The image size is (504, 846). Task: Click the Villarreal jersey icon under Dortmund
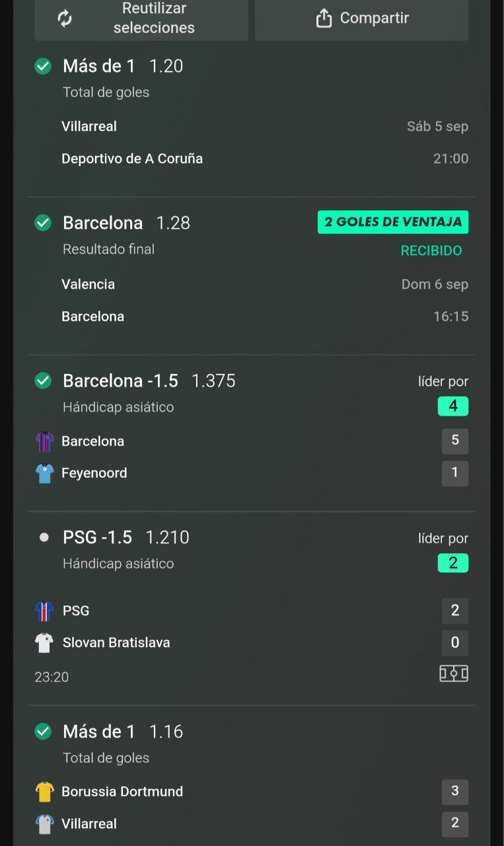(x=44, y=824)
